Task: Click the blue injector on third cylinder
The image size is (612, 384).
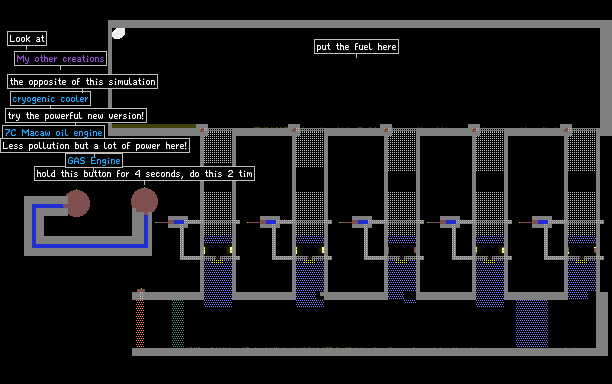Action: coord(363,222)
